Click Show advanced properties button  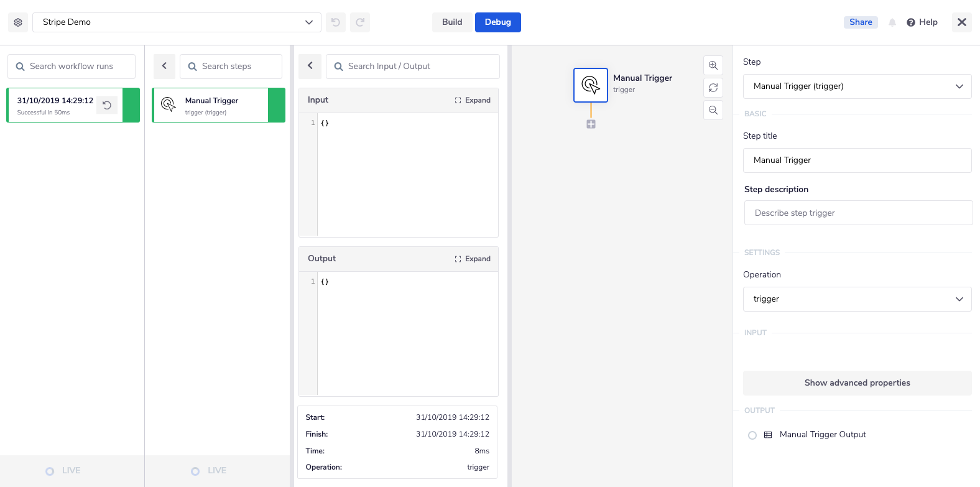click(857, 383)
